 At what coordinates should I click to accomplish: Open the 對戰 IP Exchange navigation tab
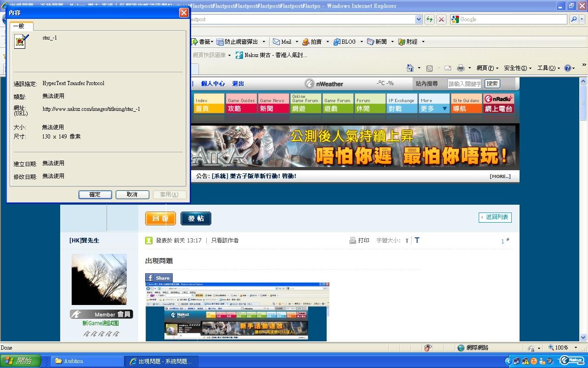402,103
